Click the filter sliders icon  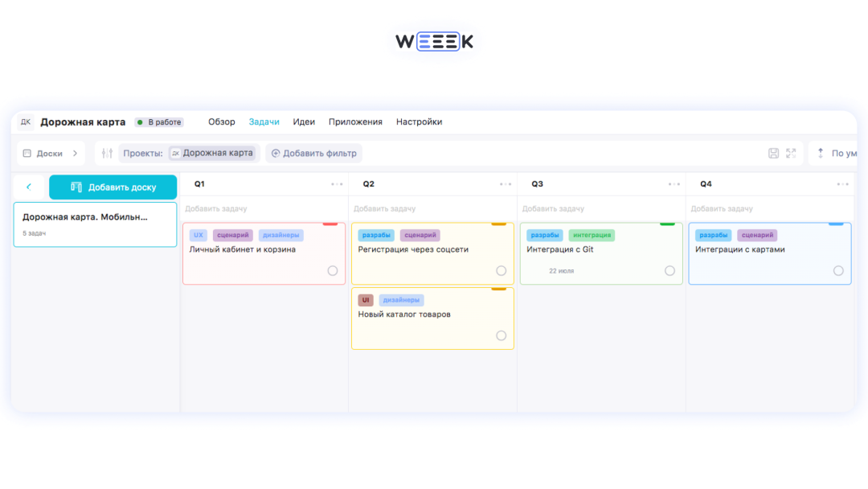point(107,153)
